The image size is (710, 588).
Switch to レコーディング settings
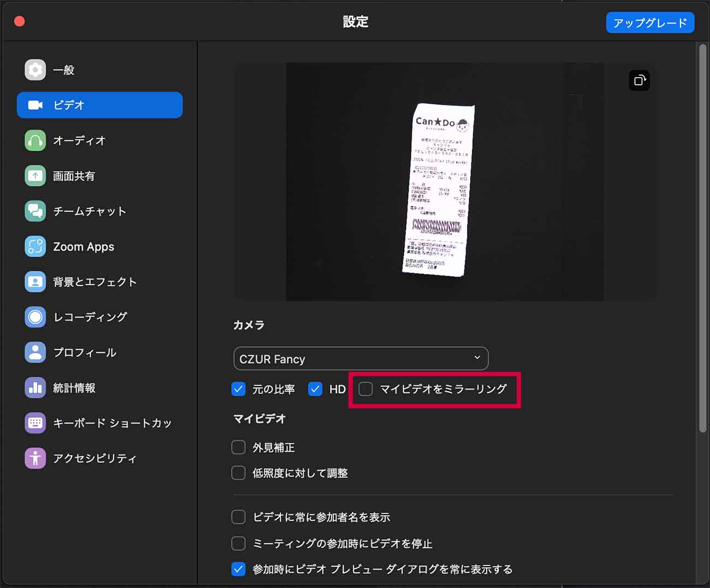tap(99, 317)
